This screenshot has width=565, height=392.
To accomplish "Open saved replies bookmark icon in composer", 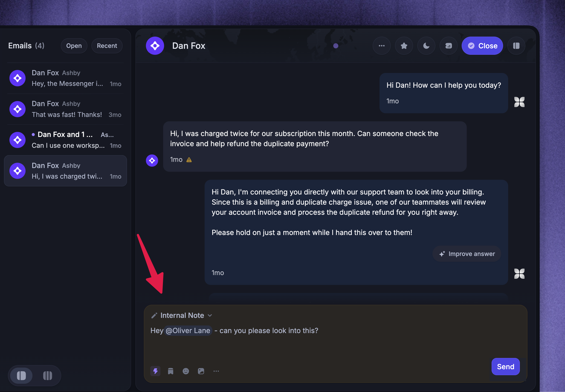I will click(x=170, y=371).
